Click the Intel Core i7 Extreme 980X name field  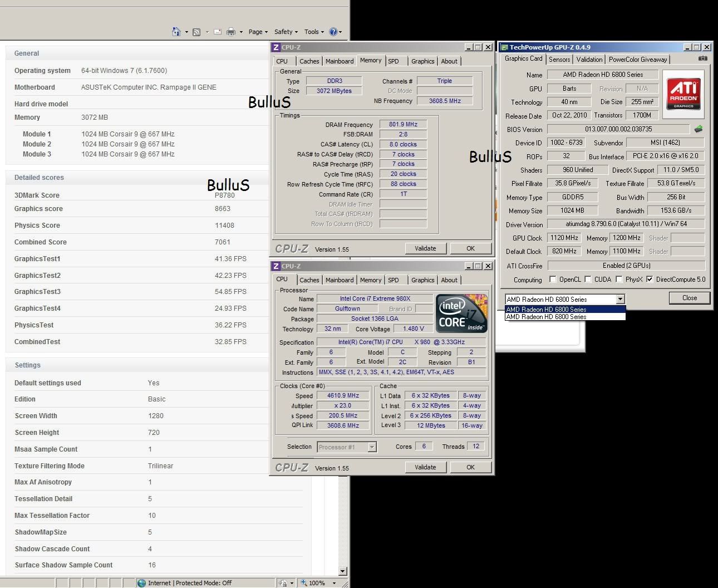pyautogui.click(x=375, y=298)
